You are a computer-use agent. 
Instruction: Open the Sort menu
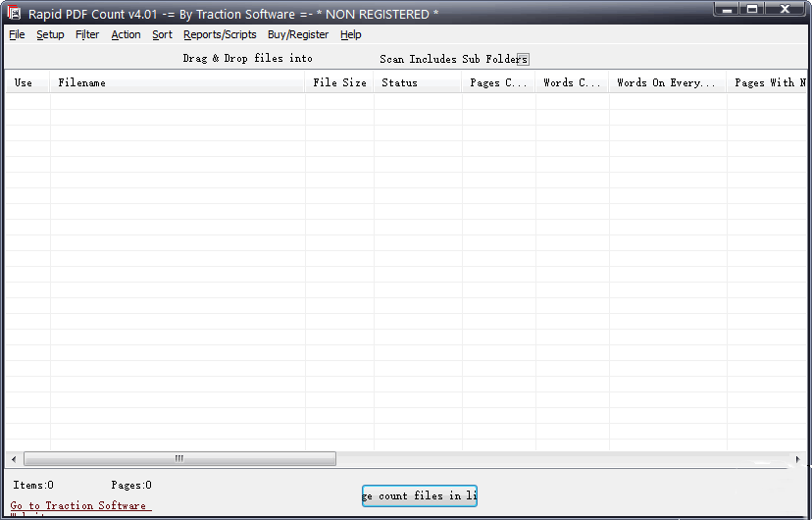coord(162,34)
